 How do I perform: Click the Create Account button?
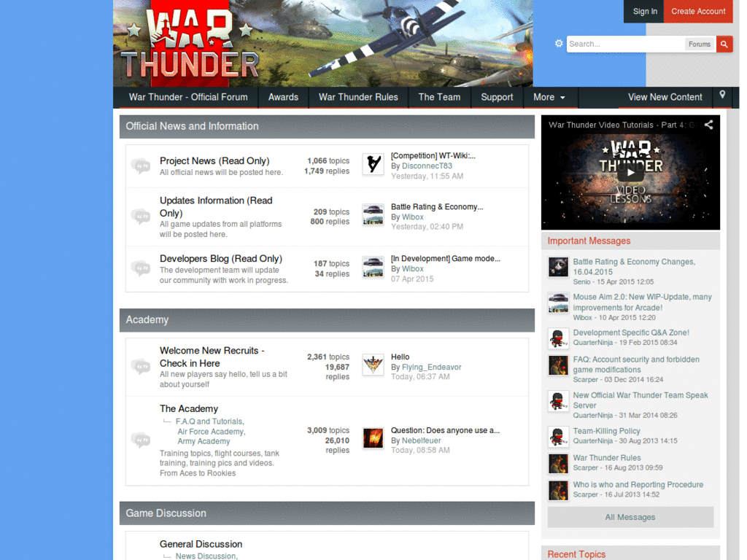coord(698,12)
